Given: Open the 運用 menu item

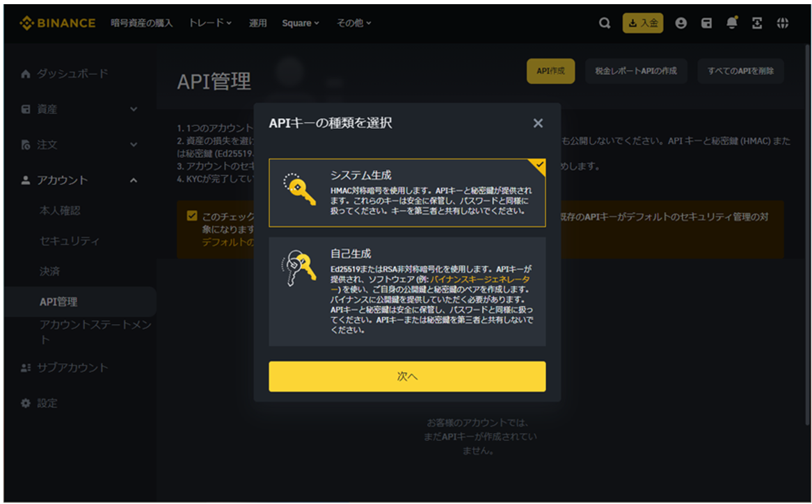Looking at the screenshot, I should 257,23.
